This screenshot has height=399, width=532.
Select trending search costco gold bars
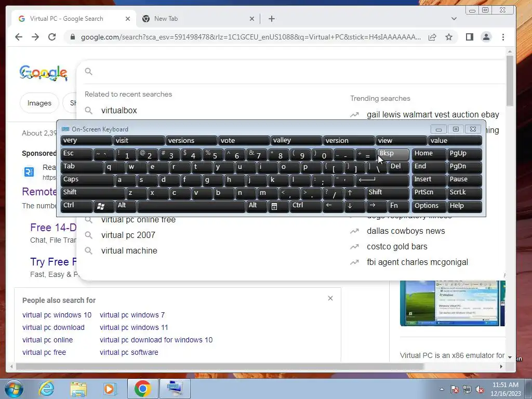[397, 247]
